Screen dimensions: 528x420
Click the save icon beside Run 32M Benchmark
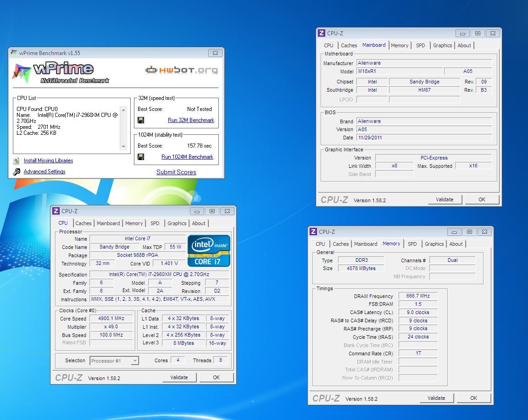141,120
